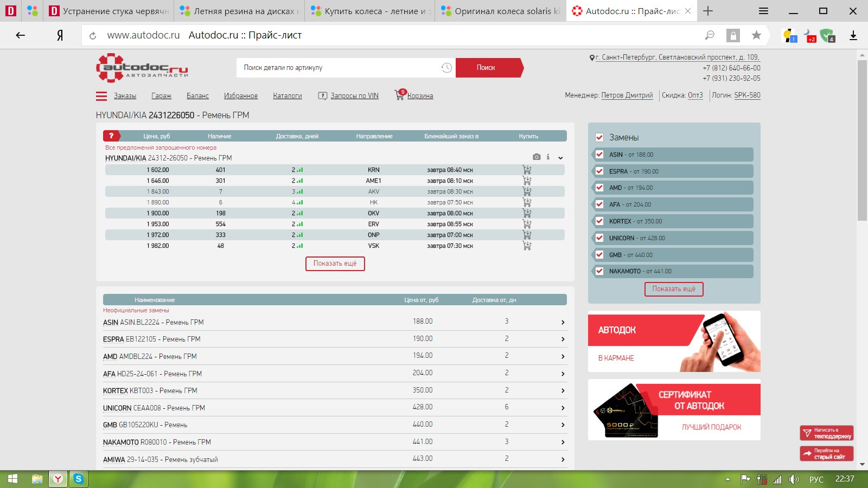Switch to the Летняя резина на дисках tab

coord(239,11)
